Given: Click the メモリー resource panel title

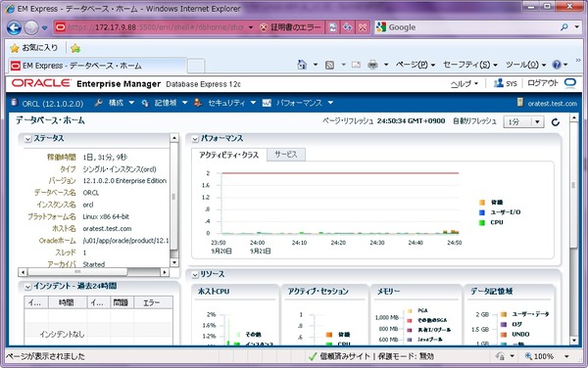Looking at the screenshot, I should point(388,292).
